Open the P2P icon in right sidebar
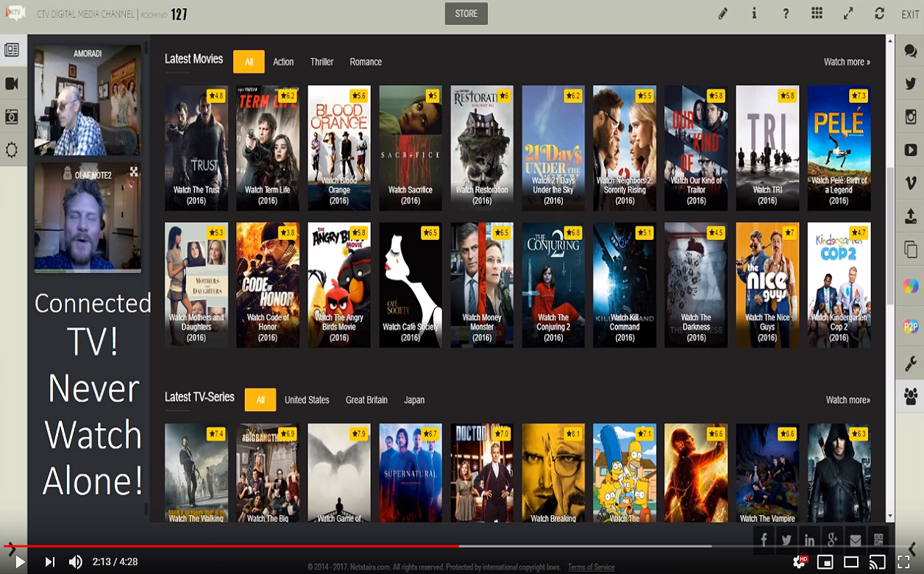 coord(910,327)
